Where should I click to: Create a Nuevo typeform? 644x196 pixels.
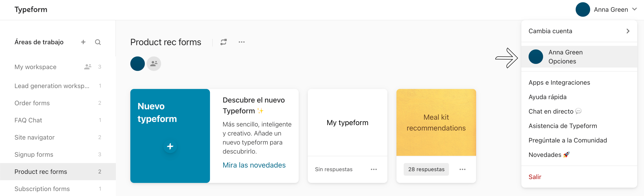pyautogui.click(x=170, y=136)
